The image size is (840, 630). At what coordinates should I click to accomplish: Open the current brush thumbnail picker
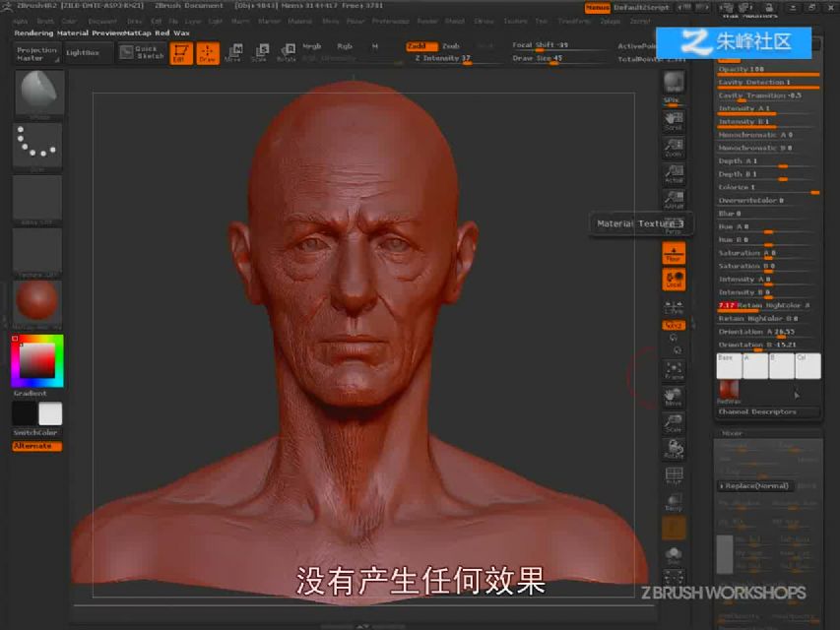(x=38, y=93)
